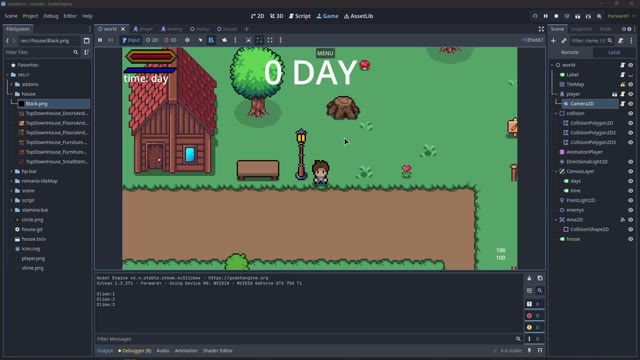The height and width of the screenshot is (360, 640).
Task: Hide the house node in scene tree
Action: [x=631, y=239]
